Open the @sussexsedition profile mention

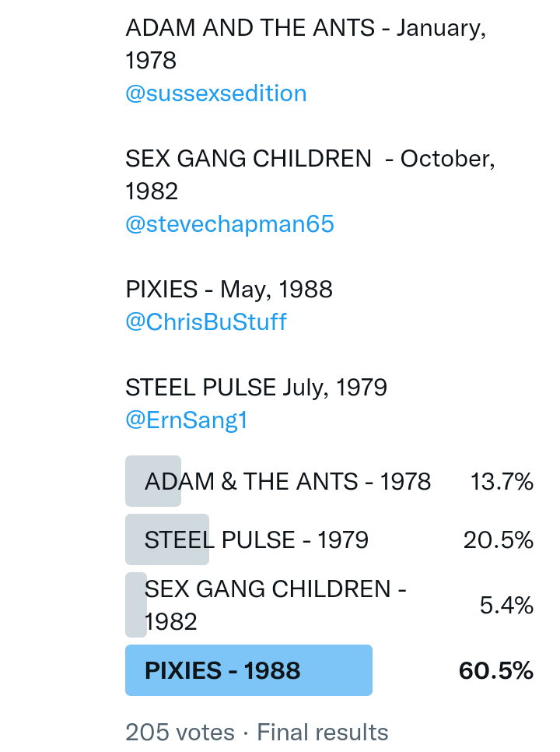click(x=215, y=93)
